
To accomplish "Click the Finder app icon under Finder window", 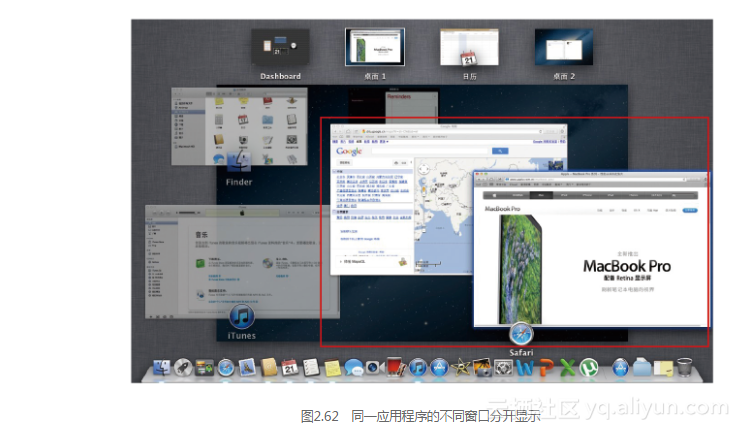I will click(x=239, y=162).
